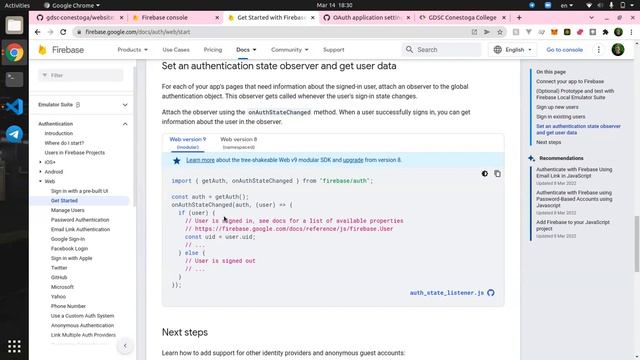Screen dimensions: 640x360
Task: Open Files app in Ubuntu dock
Action: click(14, 25)
